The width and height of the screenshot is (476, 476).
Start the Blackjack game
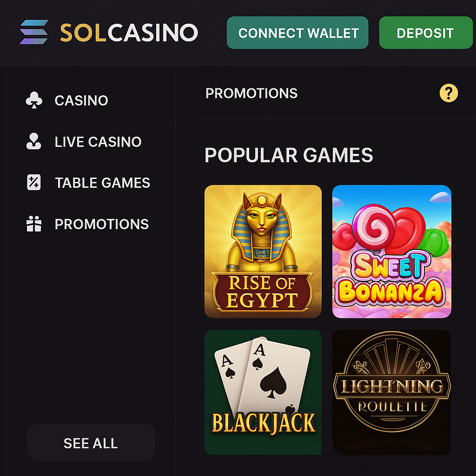(263, 392)
